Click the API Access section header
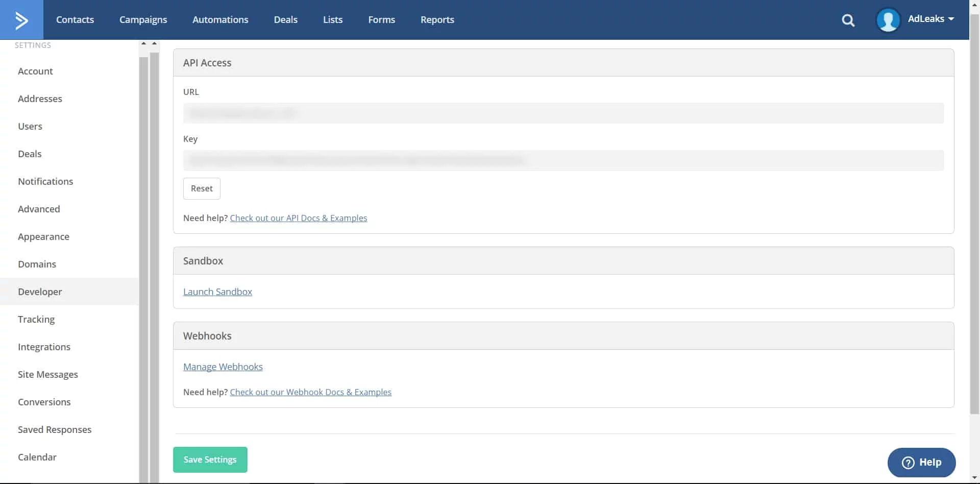Viewport: 980px width, 484px height. click(563, 63)
